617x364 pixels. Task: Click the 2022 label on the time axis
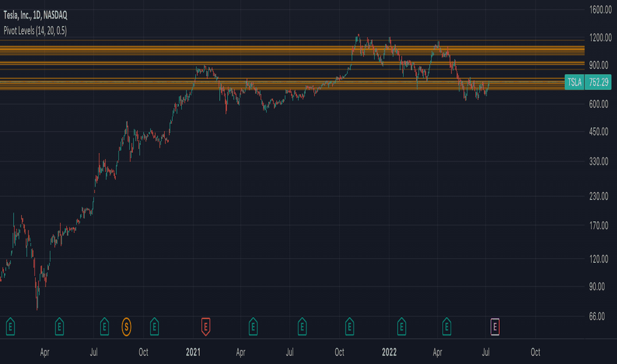tap(389, 352)
